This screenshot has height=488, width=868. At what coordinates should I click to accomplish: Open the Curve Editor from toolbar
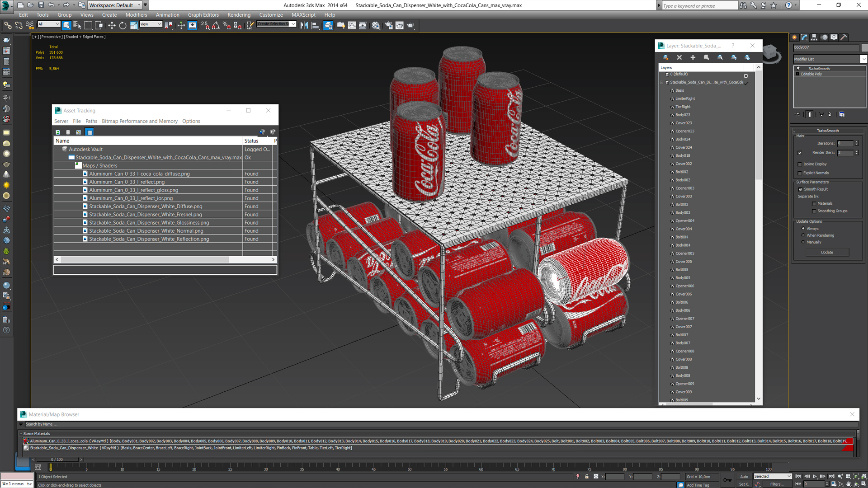click(x=352, y=25)
